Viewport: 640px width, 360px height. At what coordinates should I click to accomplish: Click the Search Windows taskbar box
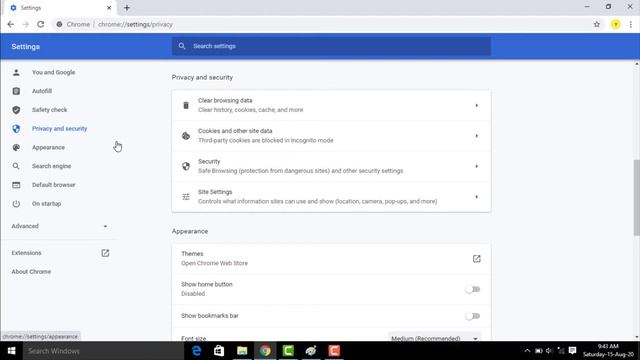103,351
